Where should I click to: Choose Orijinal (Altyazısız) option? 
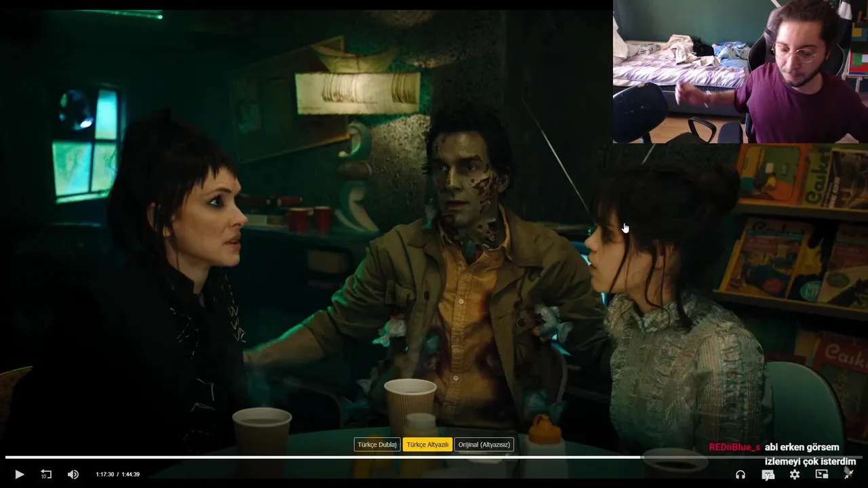tap(484, 445)
